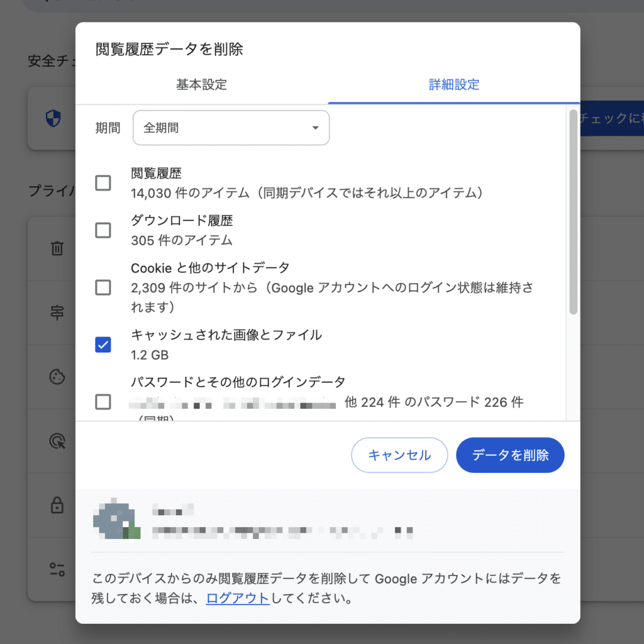Click the site settings sliders icon
644x644 pixels.
coord(56,569)
